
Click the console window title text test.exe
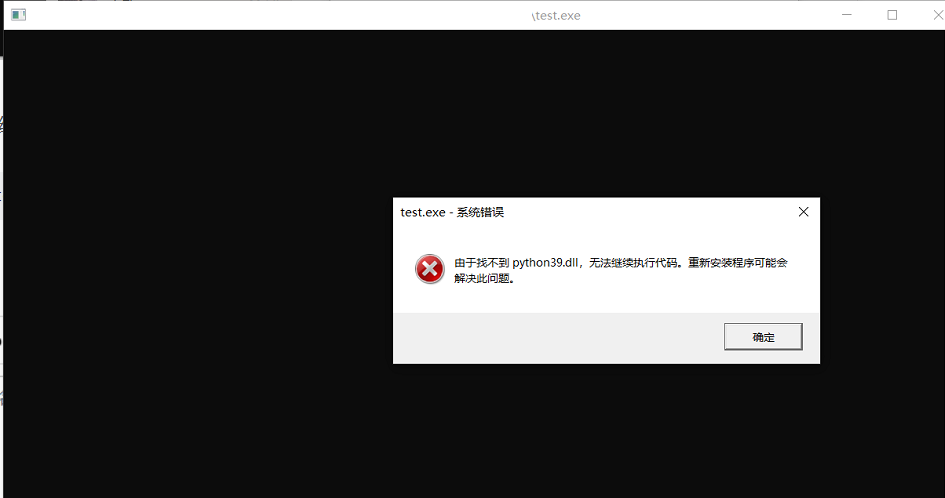pyautogui.click(x=556, y=16)
